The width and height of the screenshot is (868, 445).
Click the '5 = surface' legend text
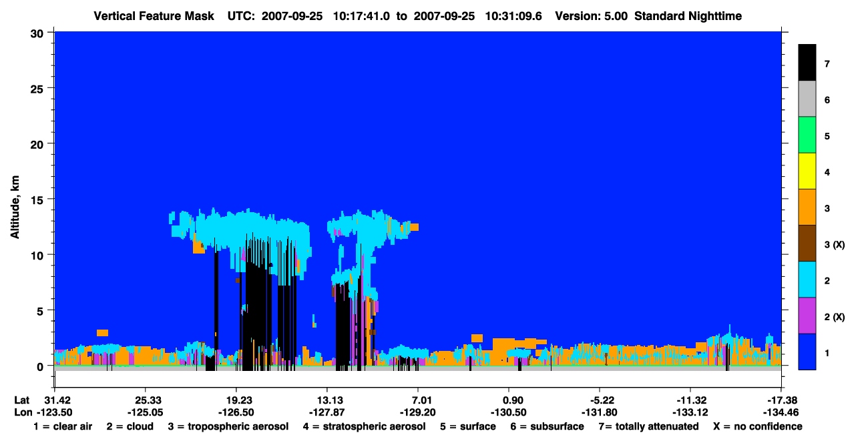pos(468,426)
